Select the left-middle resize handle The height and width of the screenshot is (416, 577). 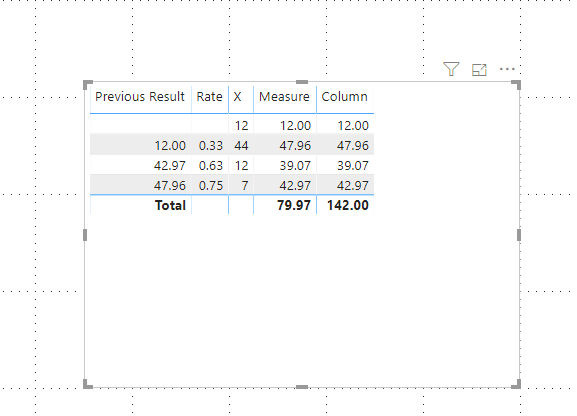[85, 235]
